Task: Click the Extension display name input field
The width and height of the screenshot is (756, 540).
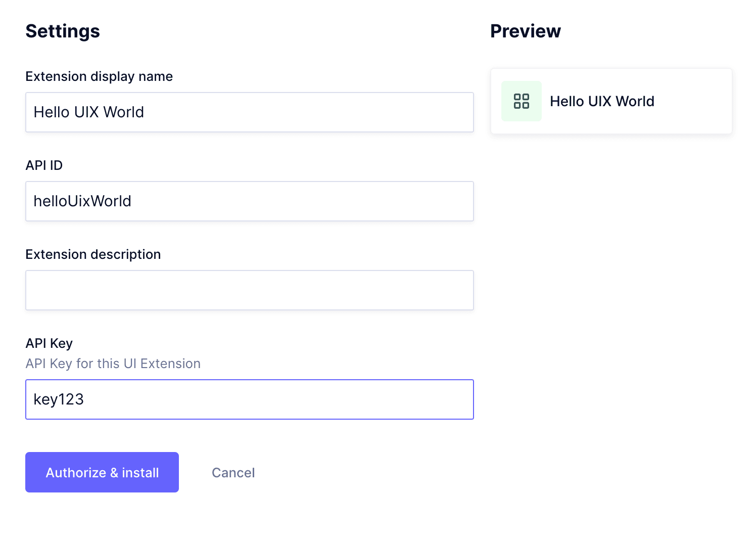Action: (249, 112)
